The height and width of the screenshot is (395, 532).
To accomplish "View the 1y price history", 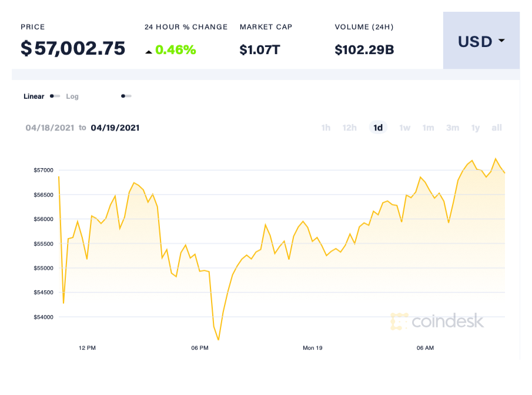I will [476, 128].
